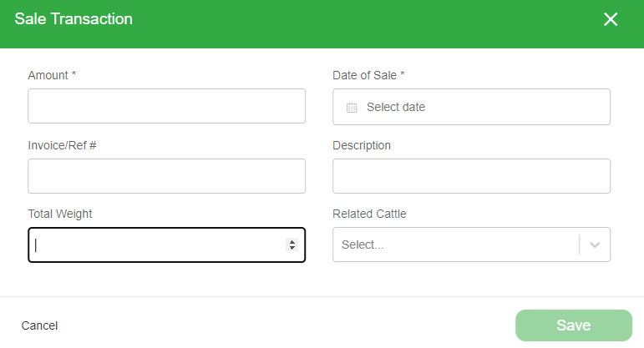Click inside the Total Weight field
The width and height of the screenshot is (644, 348).
[167, 245]
